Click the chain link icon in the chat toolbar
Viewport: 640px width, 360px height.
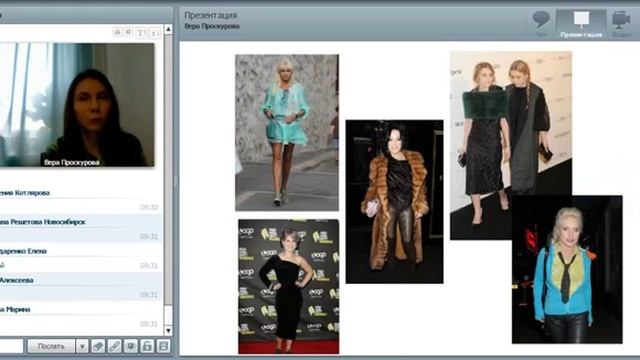click(x=114, y=346)
